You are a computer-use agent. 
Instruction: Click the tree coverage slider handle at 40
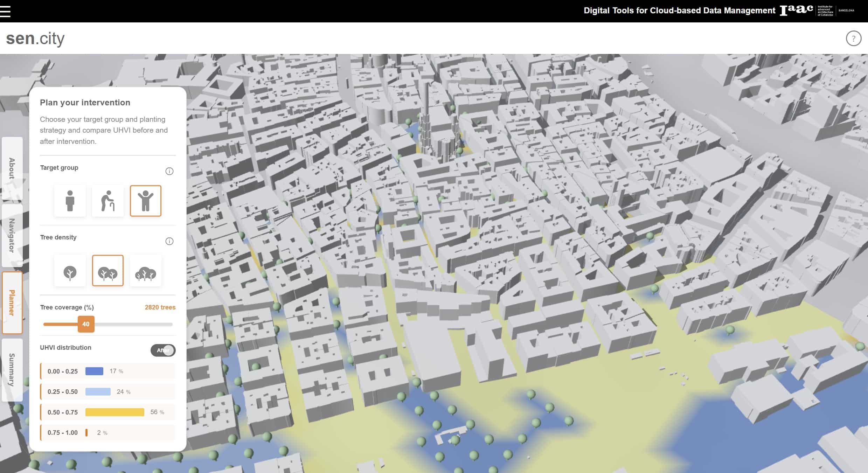pos(86,324)
